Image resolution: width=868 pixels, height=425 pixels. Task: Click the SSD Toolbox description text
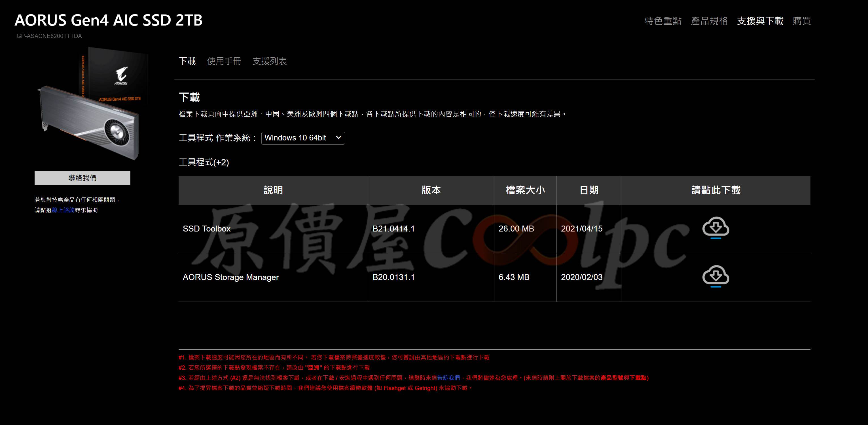point(207,229)
